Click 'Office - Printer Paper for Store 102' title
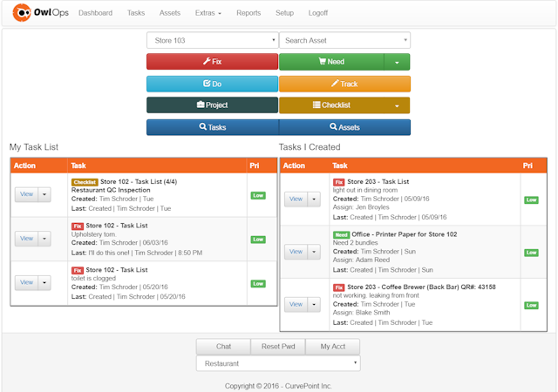Screen dimensions: 558x392 pos(405,234)
